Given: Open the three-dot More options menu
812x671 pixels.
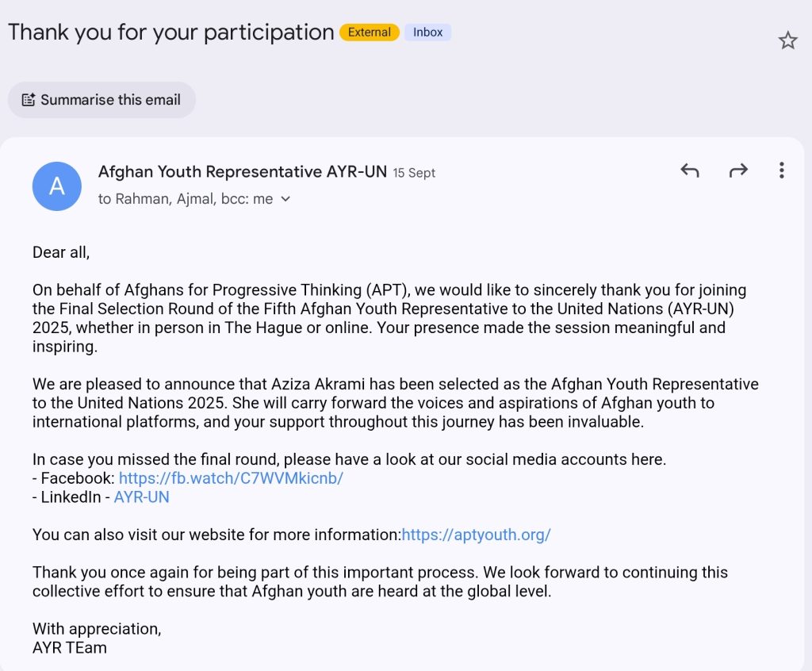Looking at the screenshot, I should 782,171.
